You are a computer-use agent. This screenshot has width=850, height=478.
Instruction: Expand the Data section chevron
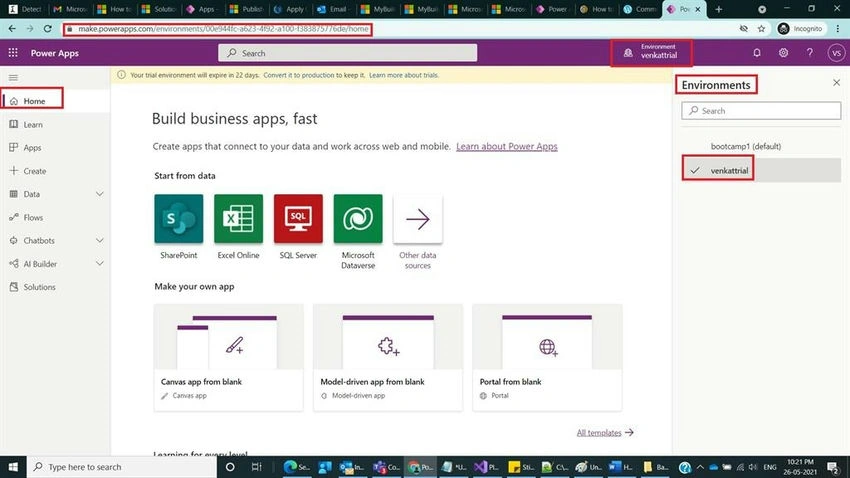(x=100, y=194)
